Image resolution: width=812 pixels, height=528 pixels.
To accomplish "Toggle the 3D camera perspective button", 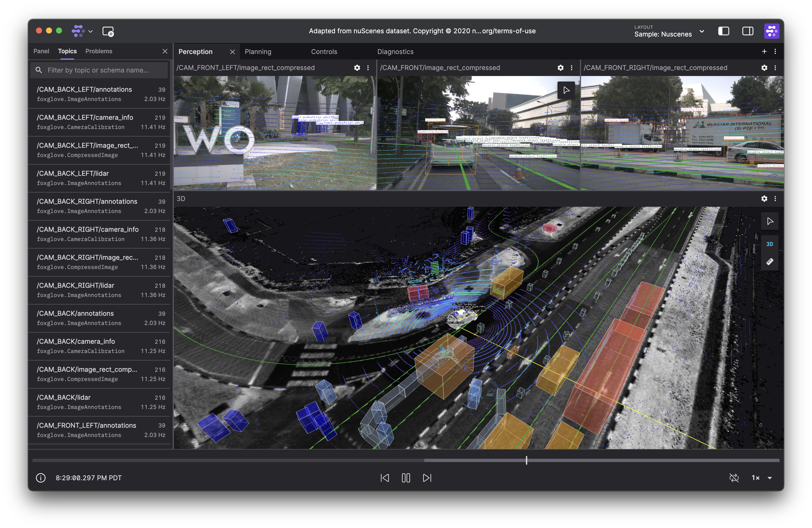I will coord(770,244).
